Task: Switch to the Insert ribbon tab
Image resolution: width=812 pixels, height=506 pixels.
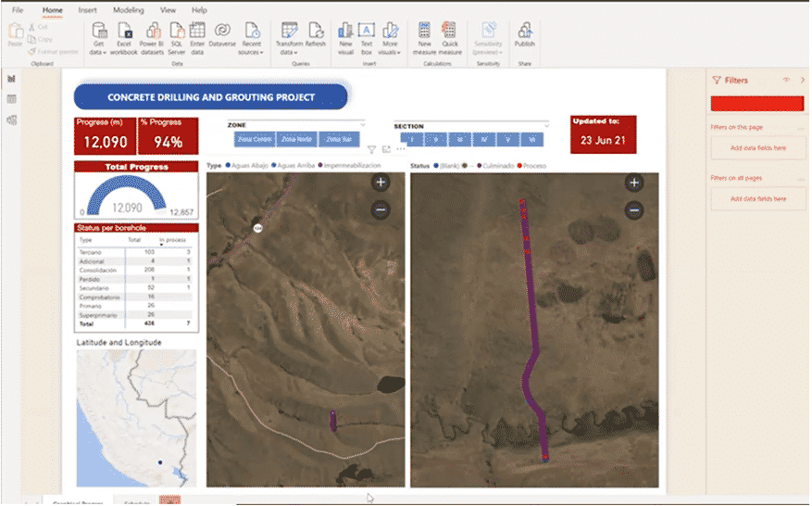Action: 88,10
